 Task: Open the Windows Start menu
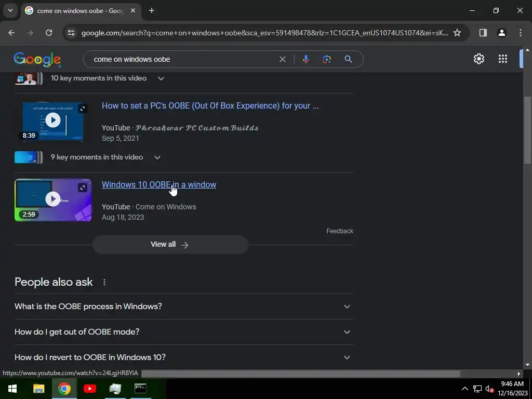[12, 389]
